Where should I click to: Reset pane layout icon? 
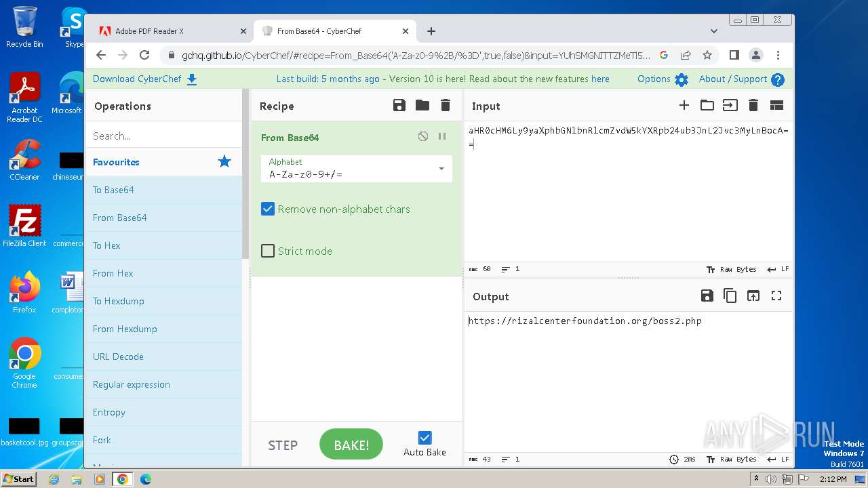tap(776, 105)
